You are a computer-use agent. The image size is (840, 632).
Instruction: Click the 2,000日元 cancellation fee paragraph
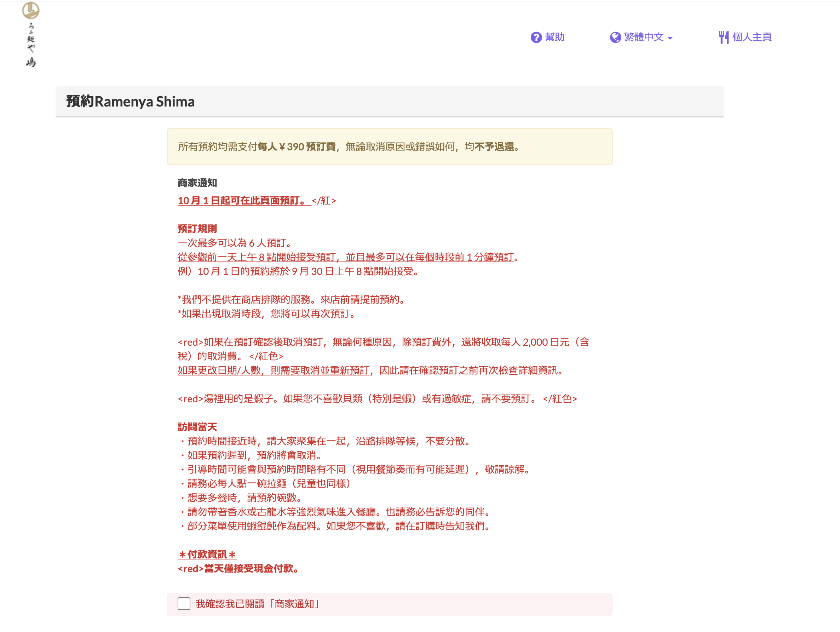384,349
